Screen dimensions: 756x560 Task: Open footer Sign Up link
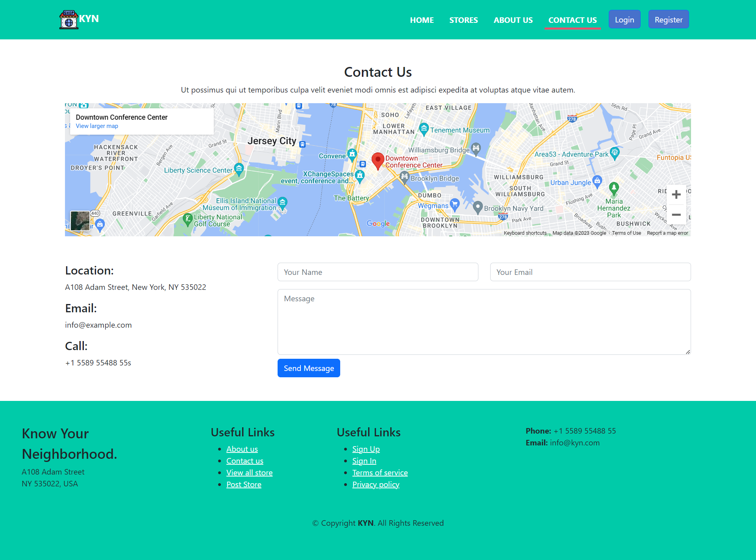coord(366,449)
